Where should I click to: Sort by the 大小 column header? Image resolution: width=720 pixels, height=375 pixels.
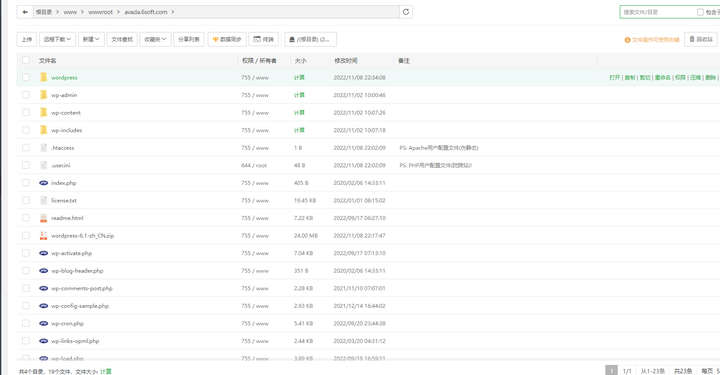300,61
